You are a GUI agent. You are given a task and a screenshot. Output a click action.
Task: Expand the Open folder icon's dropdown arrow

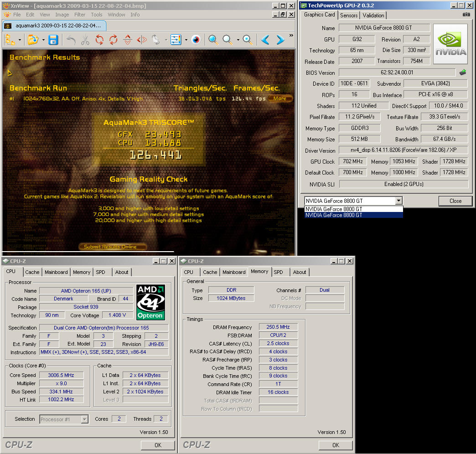pyautogui.click(x=43, y=40)
